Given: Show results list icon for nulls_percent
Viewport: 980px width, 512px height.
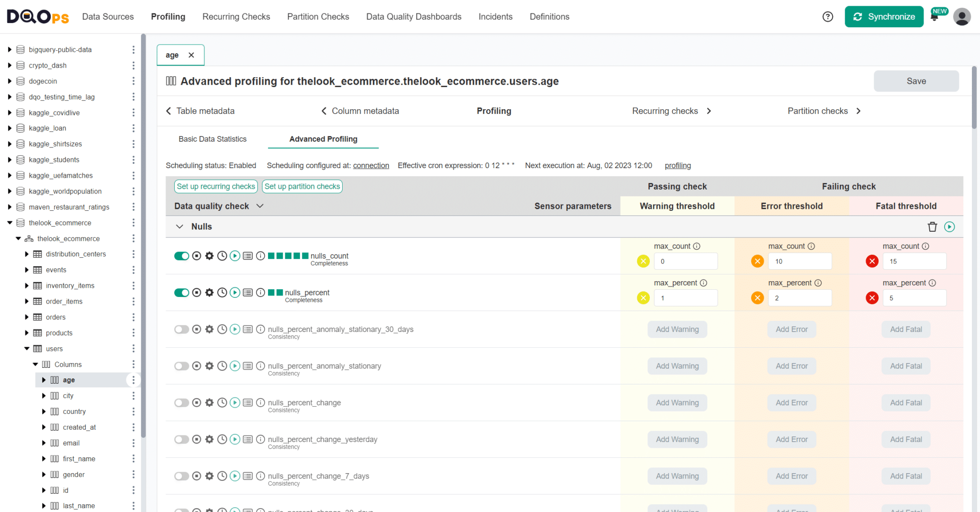Looking at the screenshot, I should click(247, 293).
